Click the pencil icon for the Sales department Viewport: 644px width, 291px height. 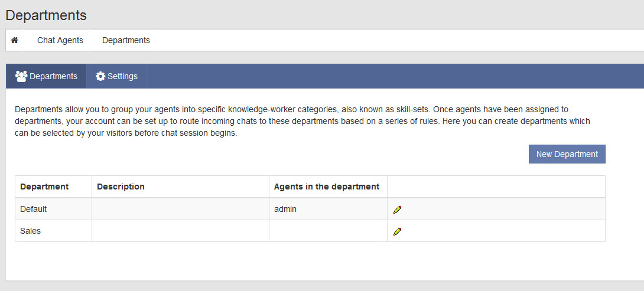pyautogui.click(x=397, y=231)
